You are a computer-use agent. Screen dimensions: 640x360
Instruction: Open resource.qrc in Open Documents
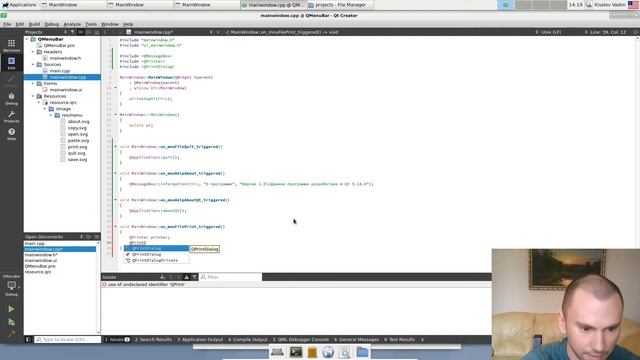[x=38, y=271]
